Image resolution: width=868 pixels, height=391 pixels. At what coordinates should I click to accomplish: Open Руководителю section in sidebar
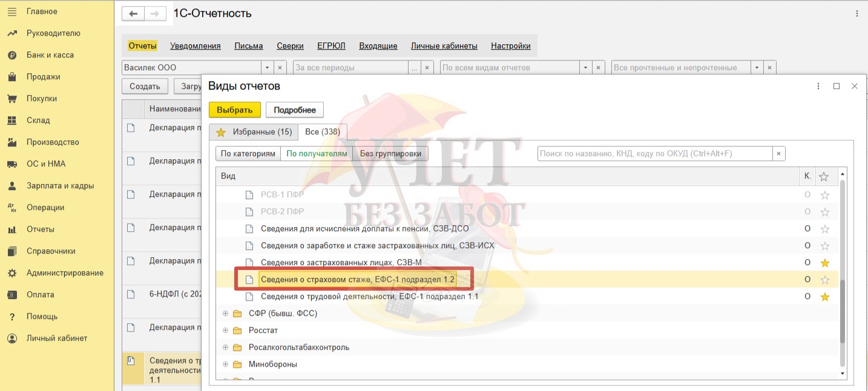click(x=53, y=33)
